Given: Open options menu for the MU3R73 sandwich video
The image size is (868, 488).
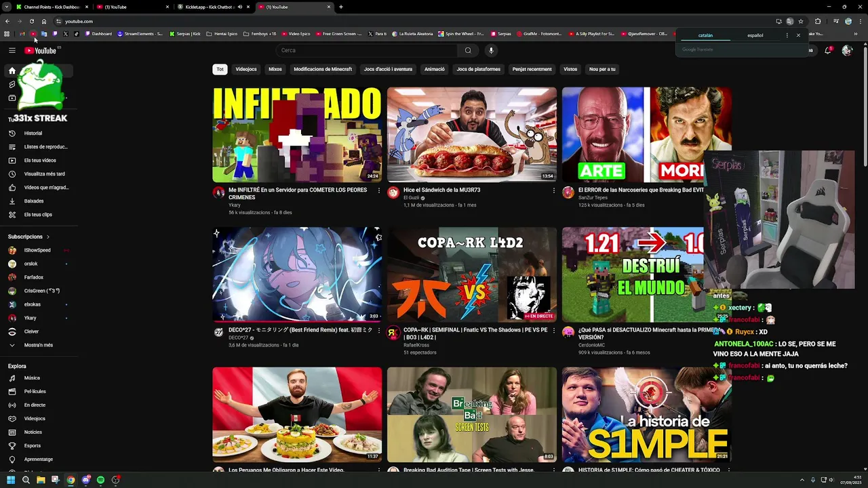Looking at the screenshot, I should 554,190.
